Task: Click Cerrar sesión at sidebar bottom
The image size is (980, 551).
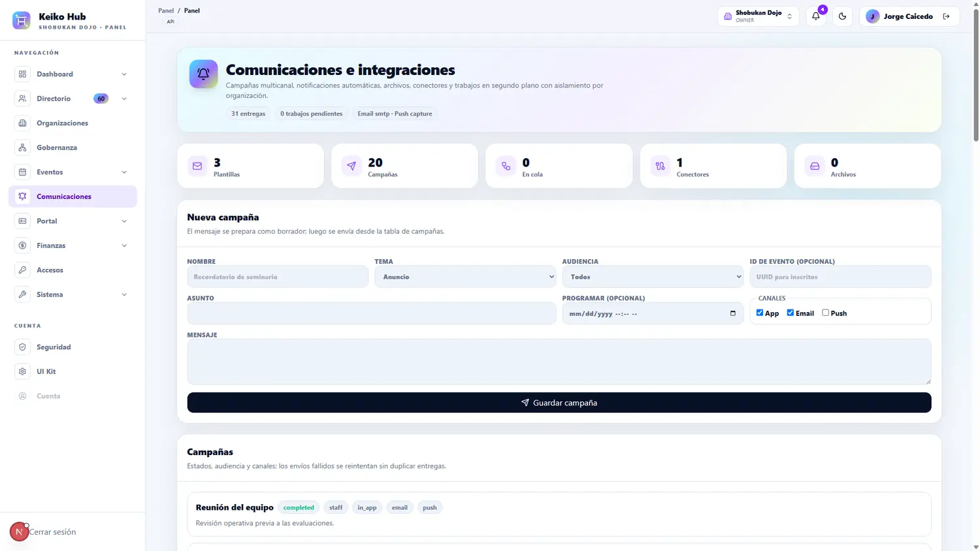Action: pyautogui.click(x=52, y=532)
